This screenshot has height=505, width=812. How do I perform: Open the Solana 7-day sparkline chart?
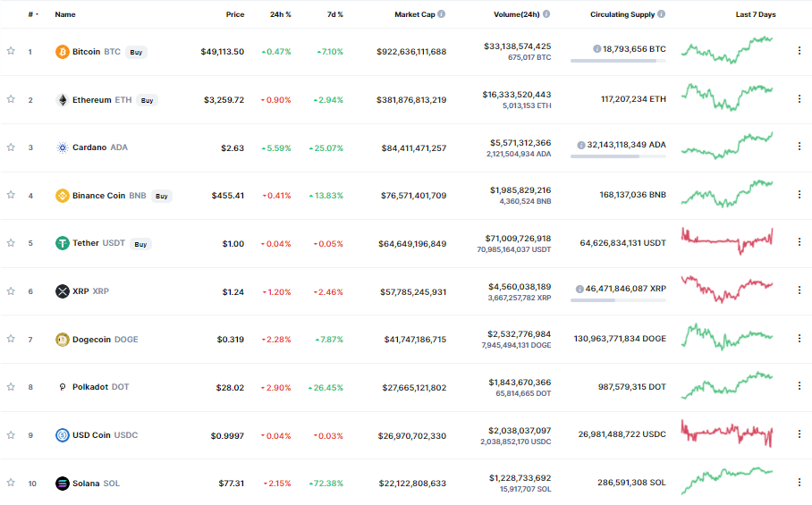click(x=727, y=481)
